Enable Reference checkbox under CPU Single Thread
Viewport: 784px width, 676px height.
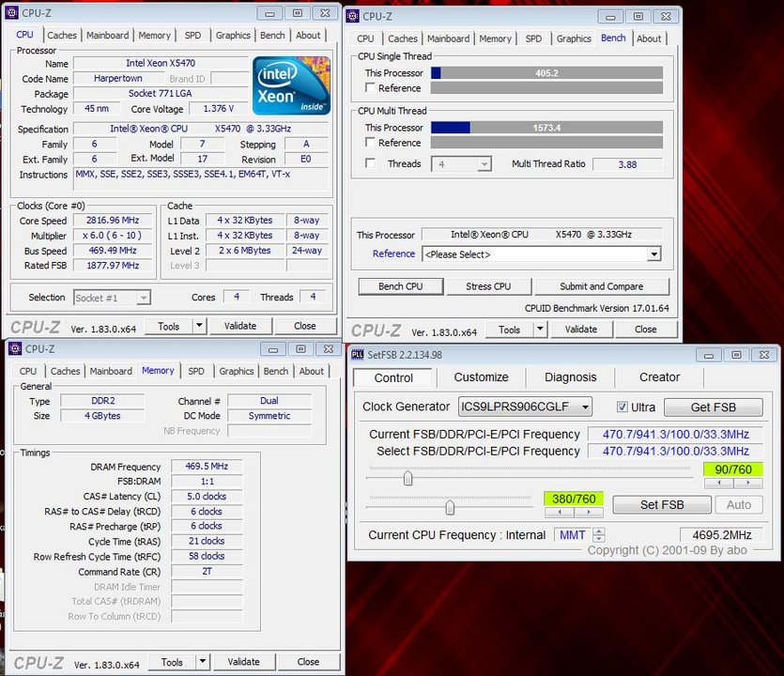coord(371,87)
